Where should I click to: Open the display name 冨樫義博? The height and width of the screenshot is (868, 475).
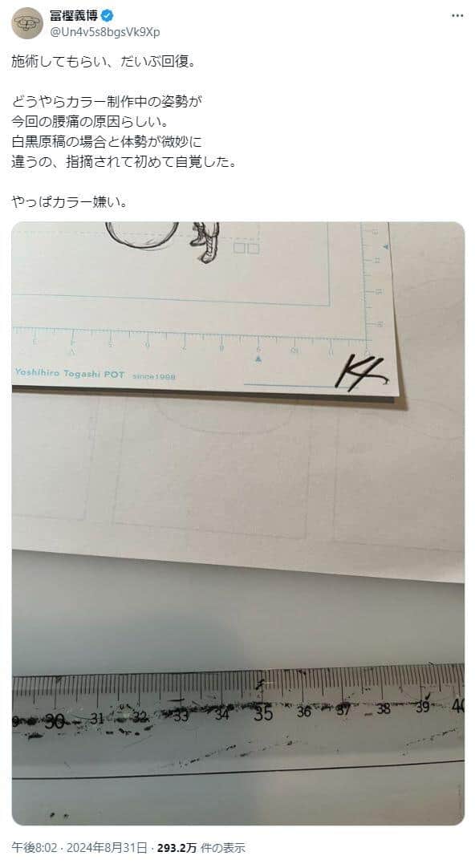(x=74, y=16)
